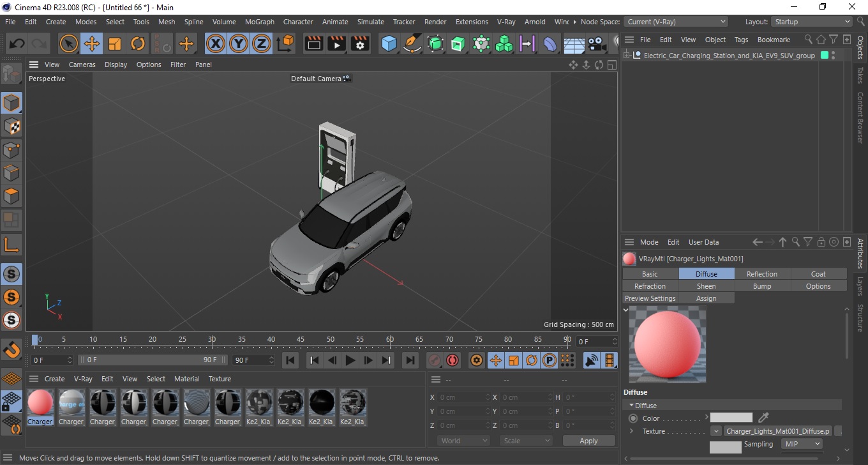
Task: Open the Simulate menu
Action: click(x=371, y=22)
